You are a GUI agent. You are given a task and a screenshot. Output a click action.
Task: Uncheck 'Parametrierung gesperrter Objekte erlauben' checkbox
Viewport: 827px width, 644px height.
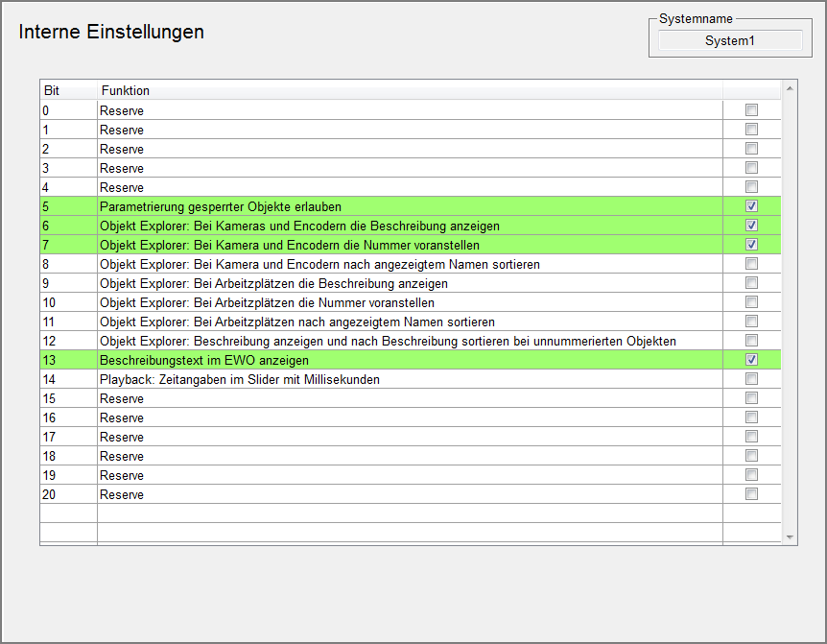click(751, 206)
